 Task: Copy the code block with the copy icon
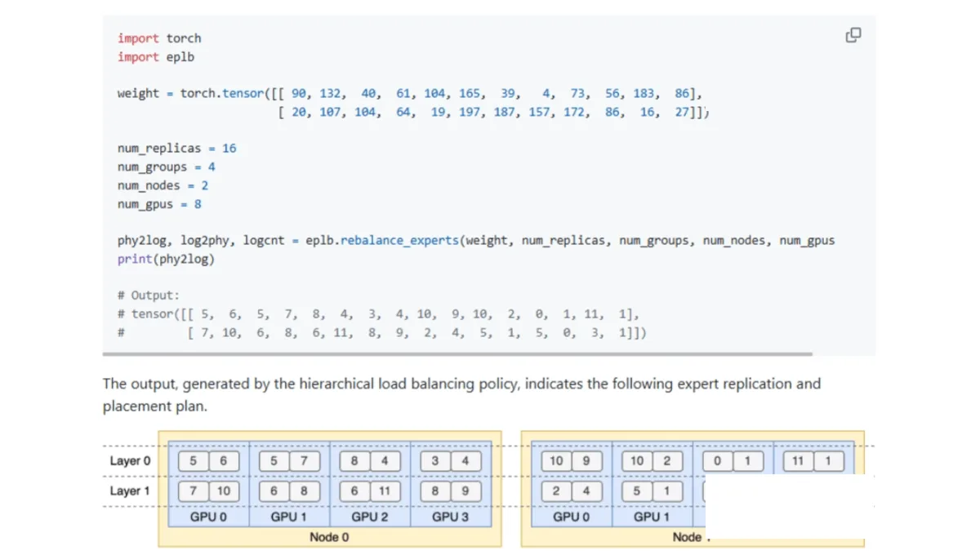tap(853, 35)
